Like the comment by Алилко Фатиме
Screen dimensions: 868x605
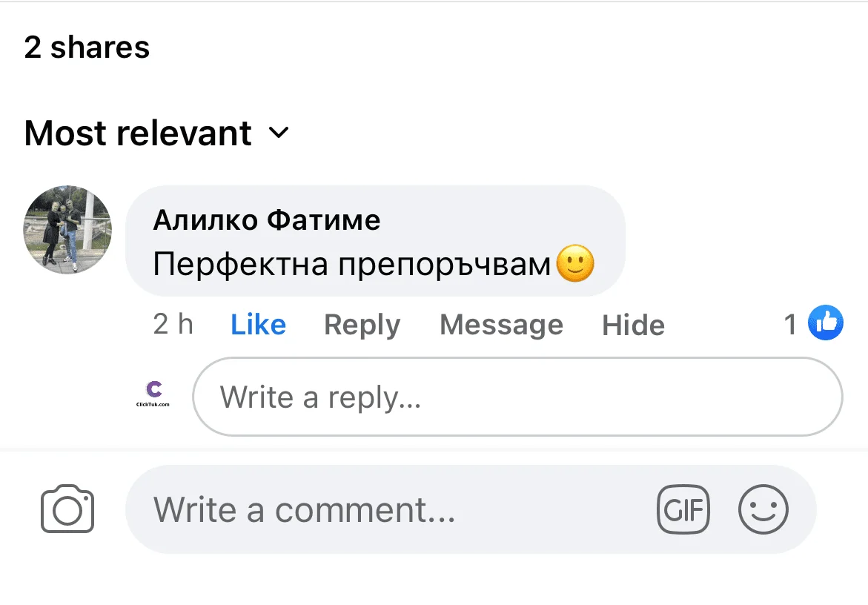pyautogui.click(x=258, y=325)
